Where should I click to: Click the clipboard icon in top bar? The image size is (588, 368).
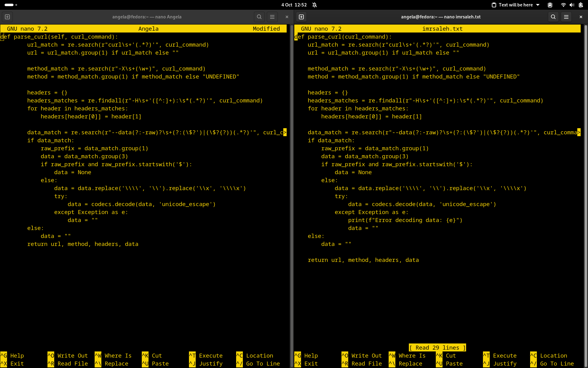pos(550,5)
